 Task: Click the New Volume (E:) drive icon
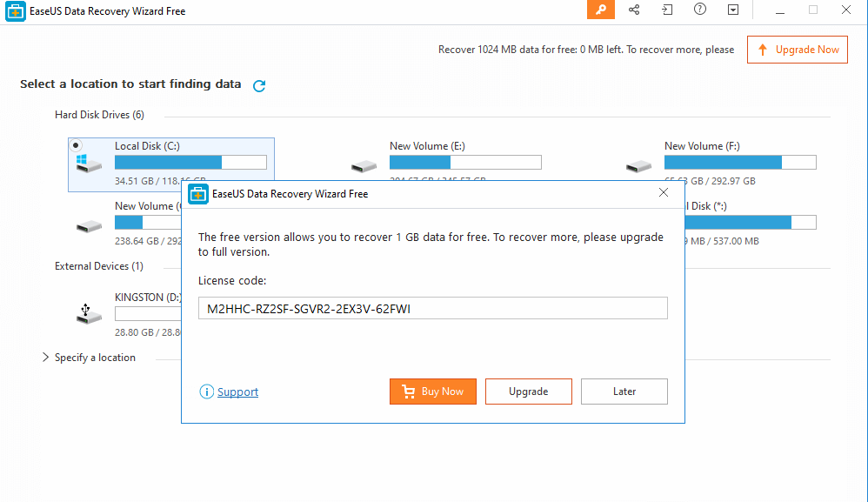point(364,165)
